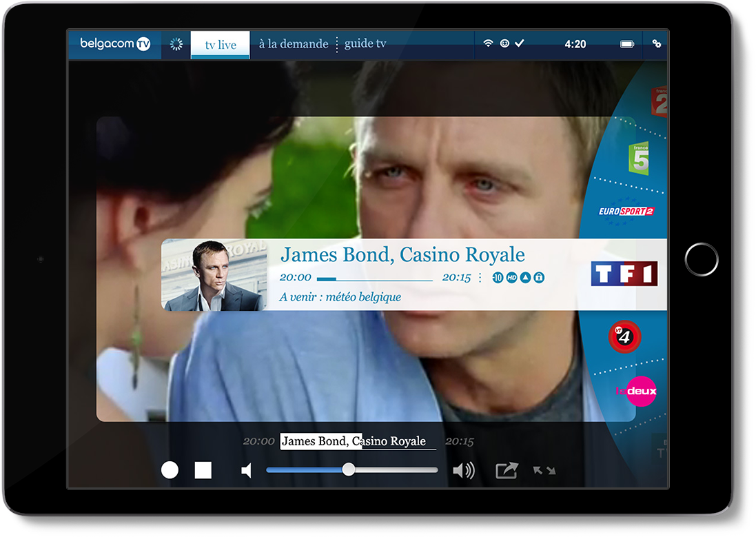Toggle fullscreen using the diagonal arrows icon
Viewport: 756px width, 537px height.
(544, 470)
